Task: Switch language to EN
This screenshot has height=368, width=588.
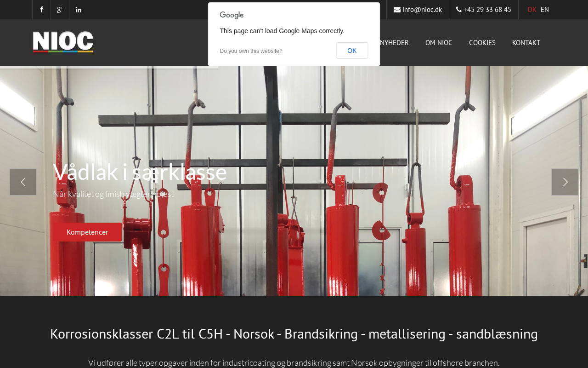Action: pos(545,10)
